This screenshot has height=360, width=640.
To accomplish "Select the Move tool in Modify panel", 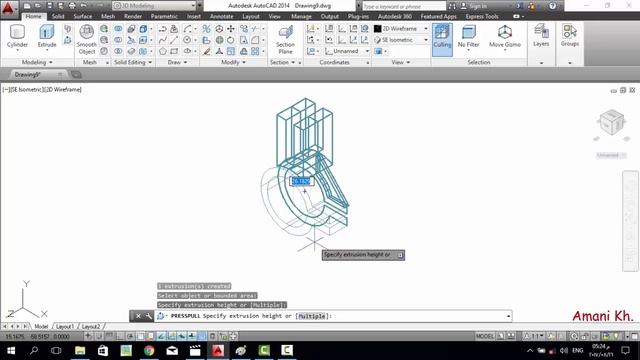I will pyautogui.click(x=231, y=29).
